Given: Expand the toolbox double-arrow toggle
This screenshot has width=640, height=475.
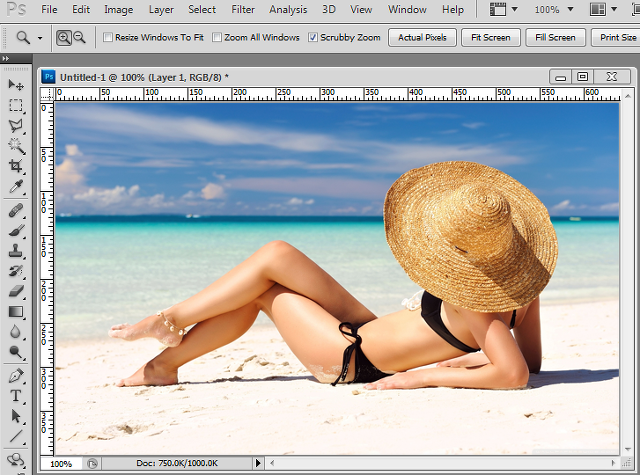Looking at the screenshot, I should 5,58.
